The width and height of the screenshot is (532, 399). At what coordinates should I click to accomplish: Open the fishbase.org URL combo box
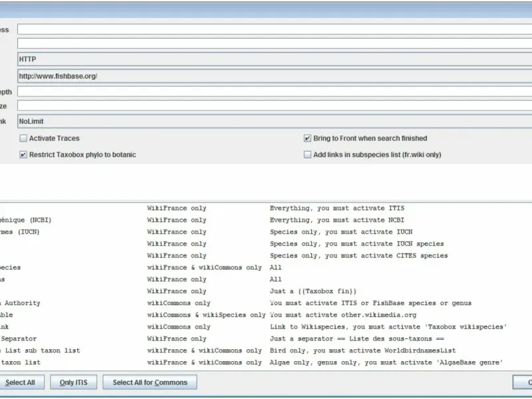(275, 76)
